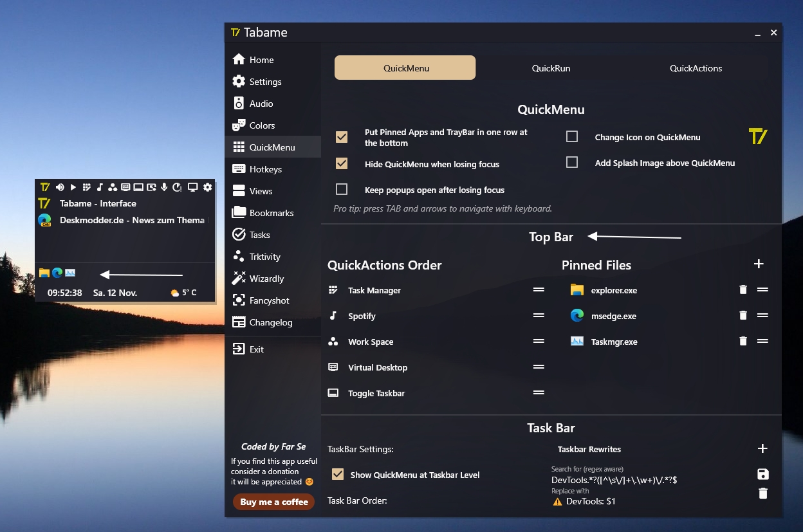The height and width of the screenshot is (532, 803).
Task: Click the Replace with input field
Action: tap(650, 500)
